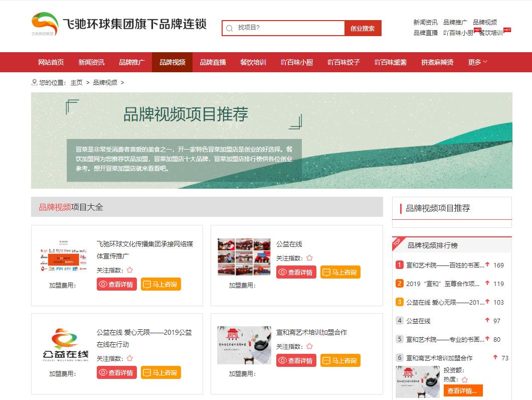Open the 品牌直播 nav tab
The height and width of the screenshot is (400, 532).
click(213, 62)
